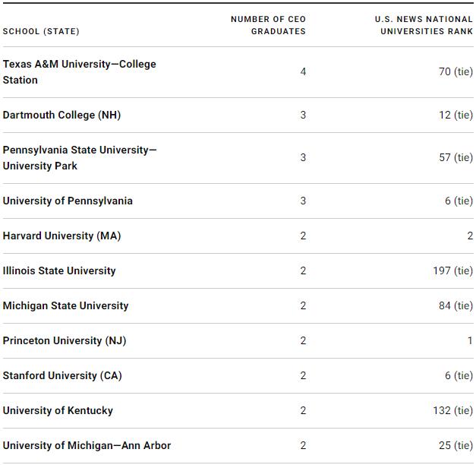The image size is (476, 465).
Task: Select the Michigan State University name
Action: click(65, 305)
